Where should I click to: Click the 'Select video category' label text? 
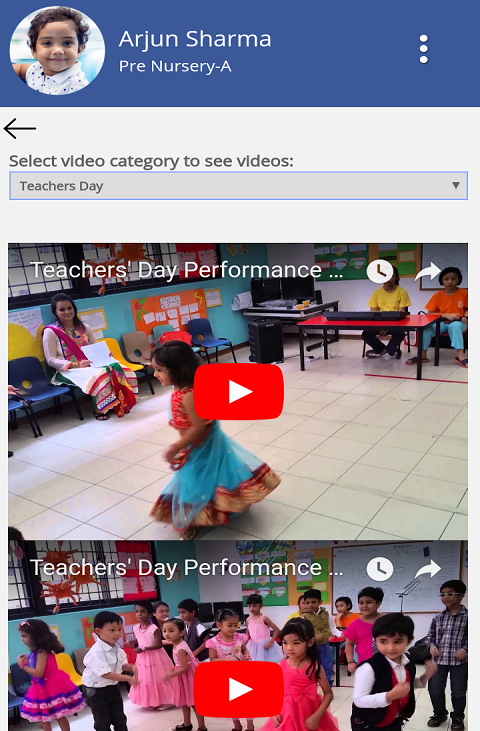click(151, 161)
